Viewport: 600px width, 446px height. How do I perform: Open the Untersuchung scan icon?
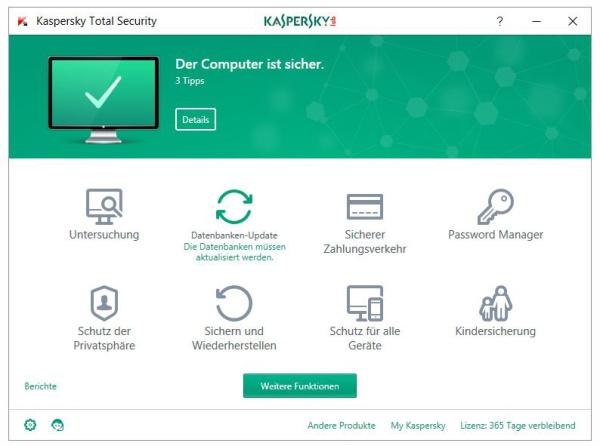pyautogui.click(x=104, y=207)
